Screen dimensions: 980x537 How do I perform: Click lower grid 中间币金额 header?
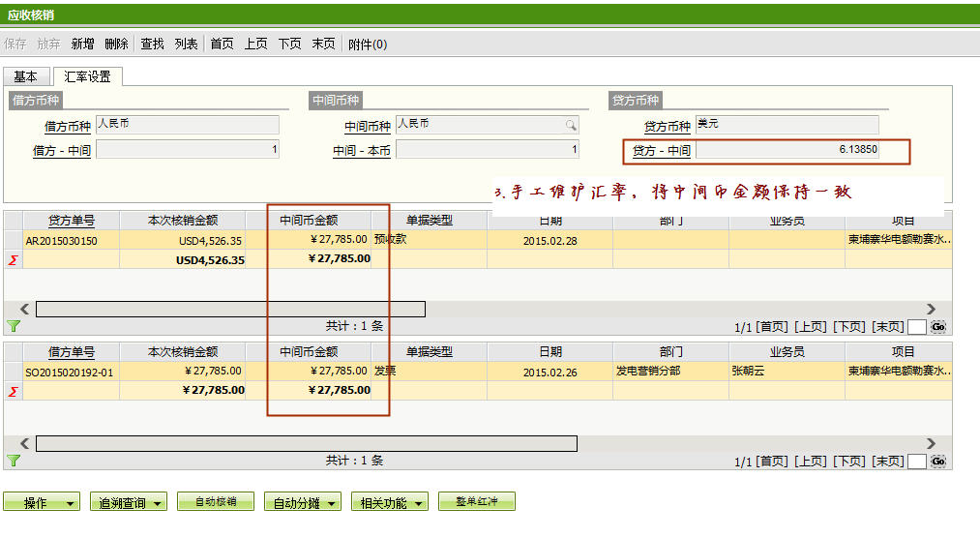(309, 352)
